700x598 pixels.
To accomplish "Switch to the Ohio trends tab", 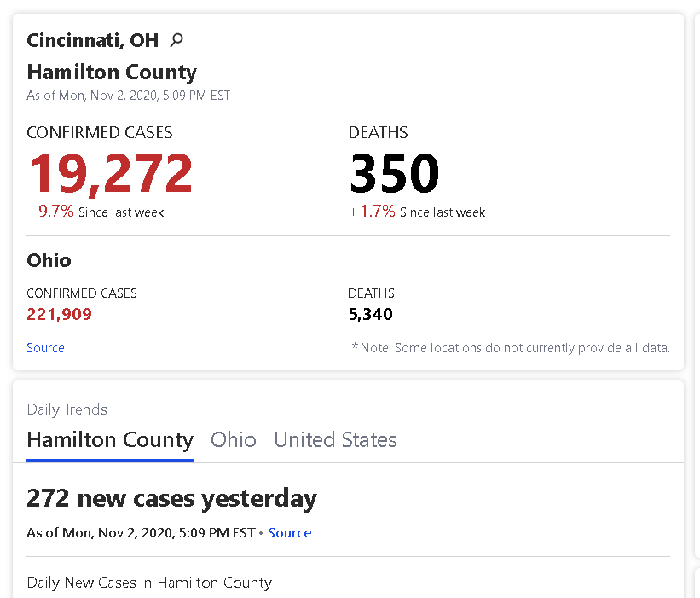I will [233, 440].
